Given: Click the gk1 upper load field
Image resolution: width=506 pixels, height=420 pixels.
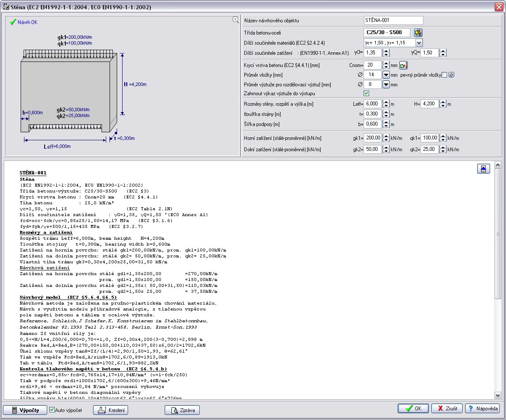Looking at the screenshot, I should point(373,138).
